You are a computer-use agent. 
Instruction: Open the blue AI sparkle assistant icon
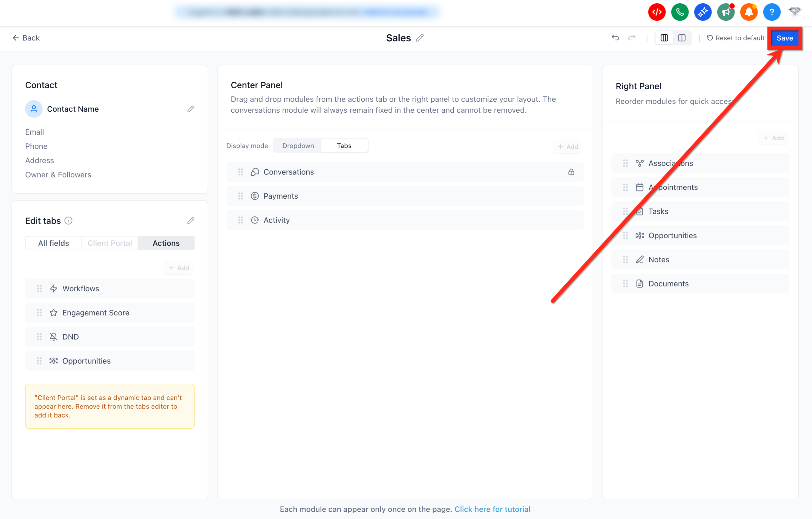tap(703, 12)
